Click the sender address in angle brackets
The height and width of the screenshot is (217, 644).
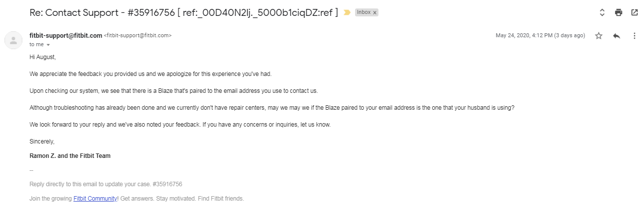(138, 36)
